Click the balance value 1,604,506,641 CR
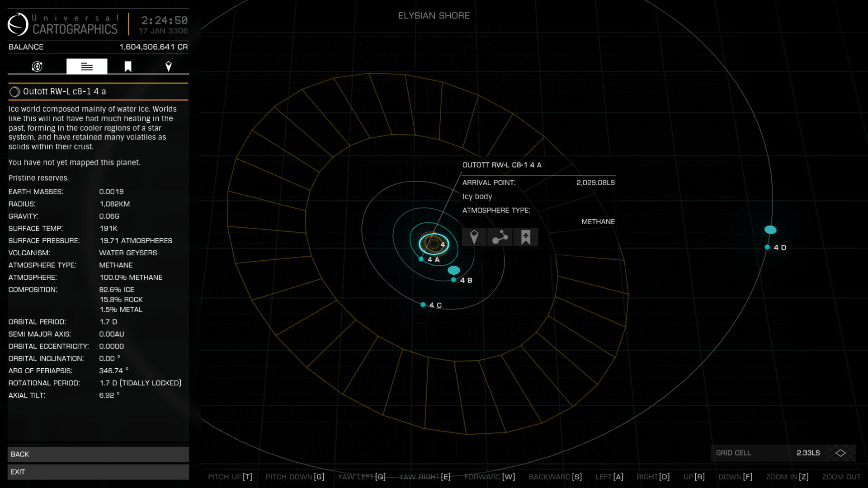The width and height of the screenshot is (868, 488). click(154, 47)
